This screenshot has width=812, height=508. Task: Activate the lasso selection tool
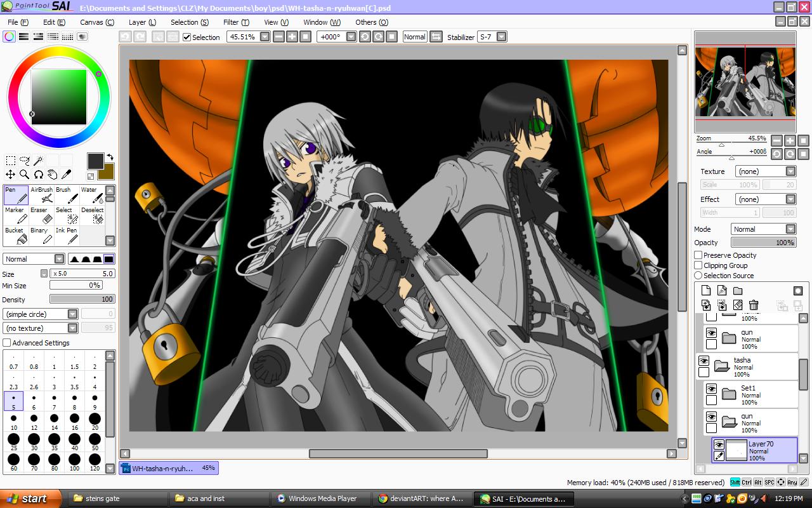click(25, 161)
